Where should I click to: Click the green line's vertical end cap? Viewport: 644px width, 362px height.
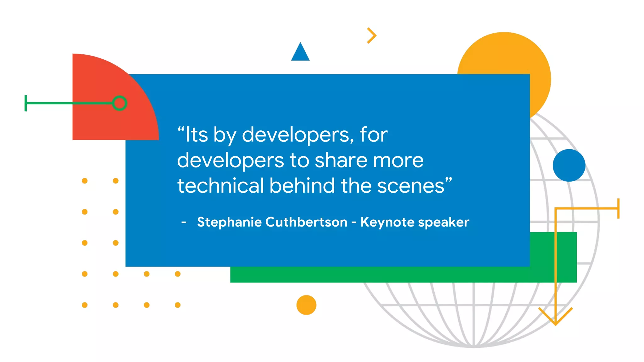click(x=26, y=103)
